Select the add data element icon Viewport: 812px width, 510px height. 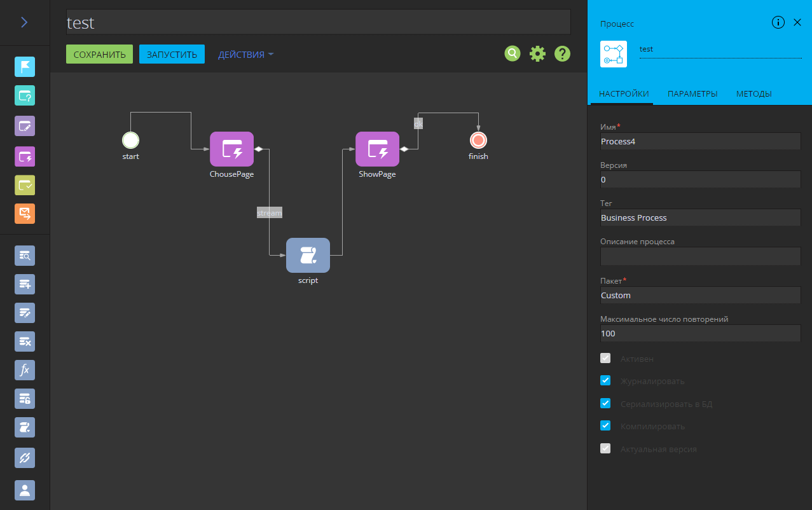coord(25,284)
